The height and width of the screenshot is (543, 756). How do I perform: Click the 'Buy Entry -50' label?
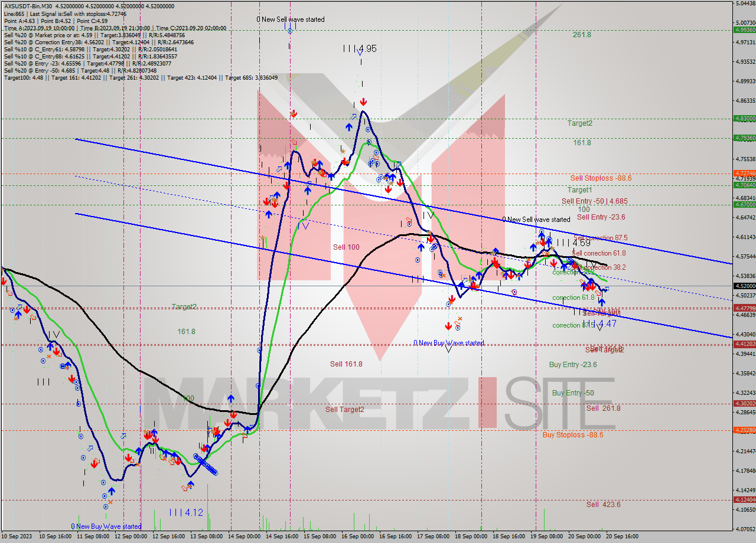tap(573, 393)
